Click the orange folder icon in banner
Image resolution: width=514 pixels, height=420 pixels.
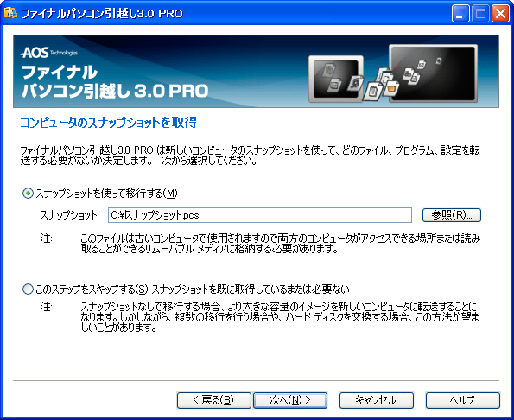pyautogui.click(x=391, y=88)
